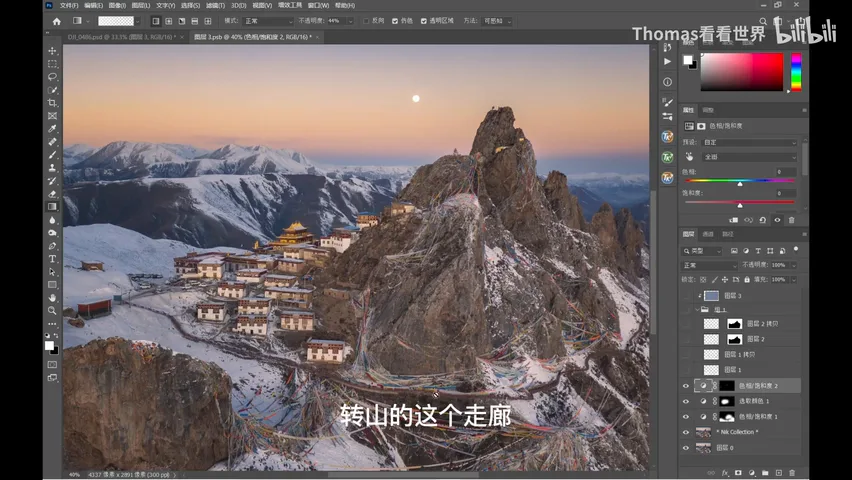This screenshot has height=480, width=852.
Task: Select the Gradient tool
Action: coord(52,207)
